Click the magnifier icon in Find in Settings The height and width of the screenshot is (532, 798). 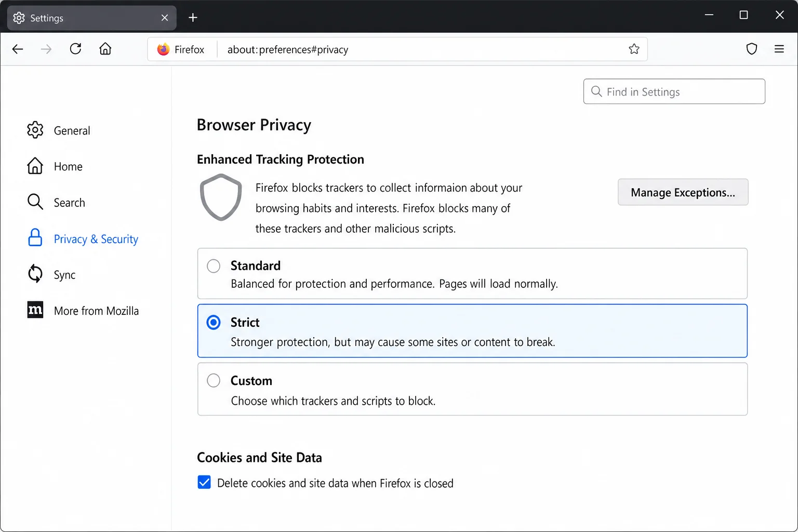[x=596, y=91]
